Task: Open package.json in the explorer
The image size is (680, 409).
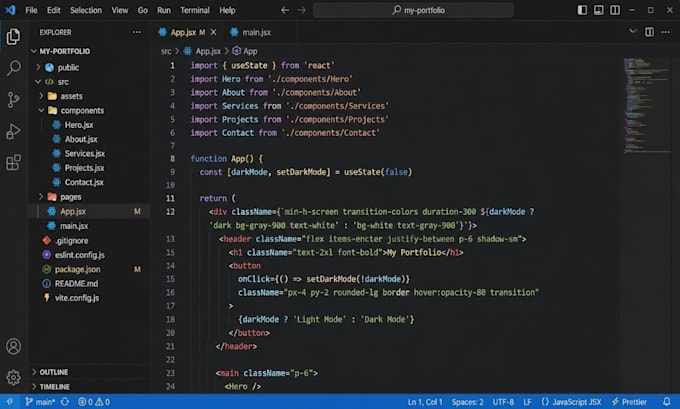Action: (x=77, y=269)
